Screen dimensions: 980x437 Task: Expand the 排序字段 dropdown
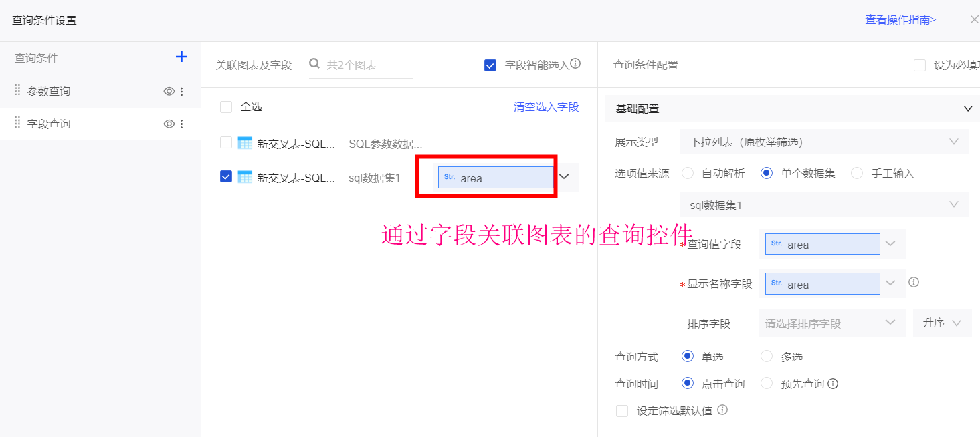tap(829, 323)
